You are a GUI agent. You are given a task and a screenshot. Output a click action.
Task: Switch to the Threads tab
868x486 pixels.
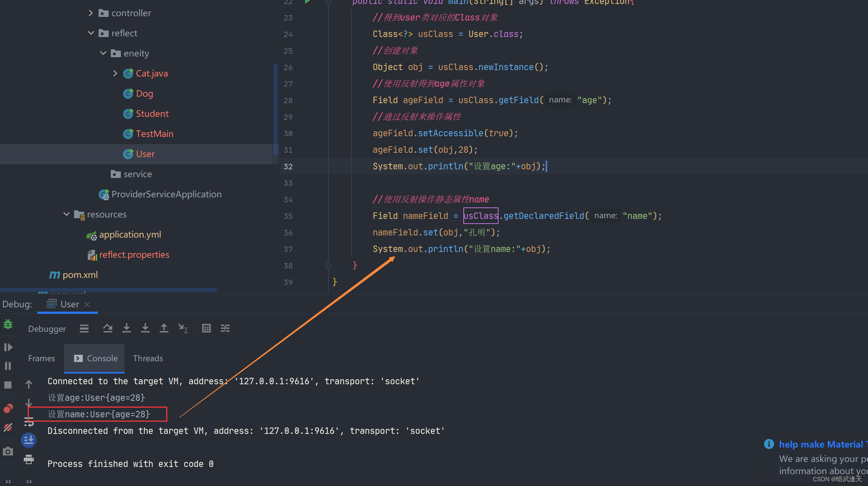(148, 358)
